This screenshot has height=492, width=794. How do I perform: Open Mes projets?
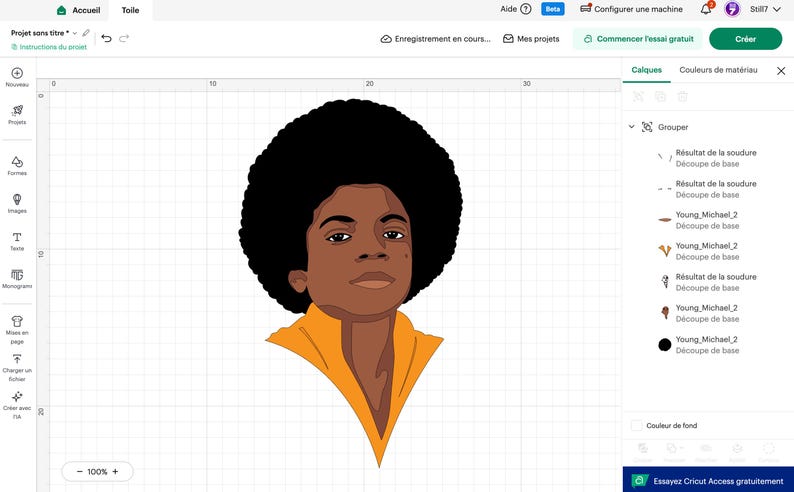click(531, 38)
